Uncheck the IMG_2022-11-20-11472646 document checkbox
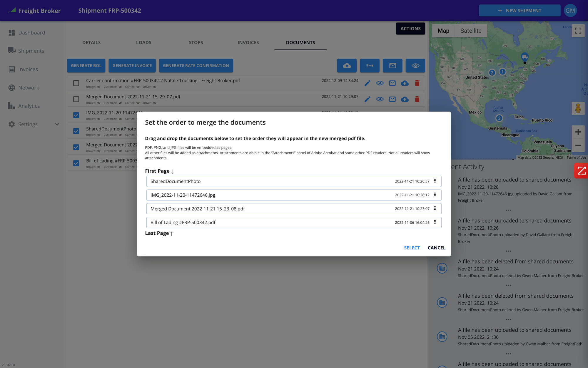The height and width of the screenshot is (368, 588). [x=76, y=115]
